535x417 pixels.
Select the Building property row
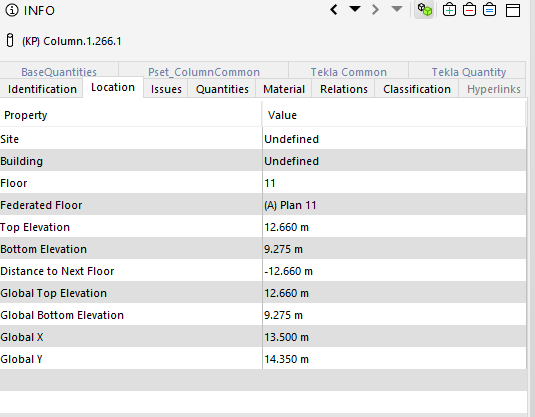pyautogui.click(x=263, y=161)
